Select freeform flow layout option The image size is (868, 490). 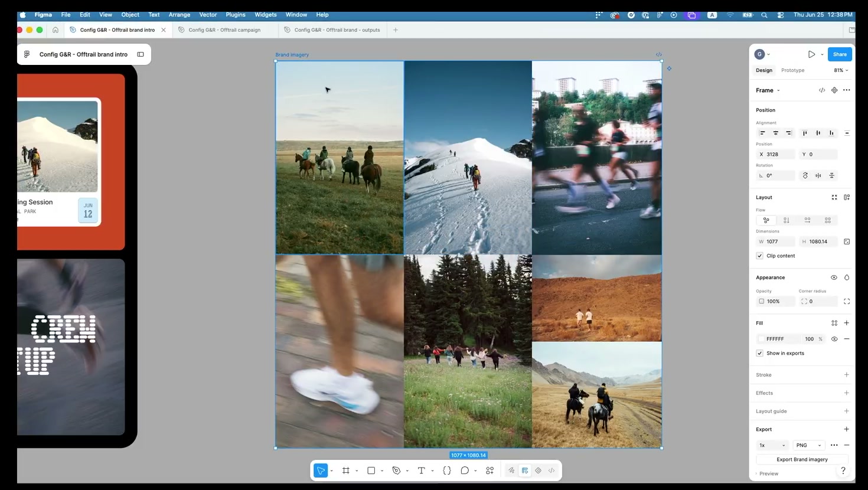pyautogui.click(x=766, y=220)
